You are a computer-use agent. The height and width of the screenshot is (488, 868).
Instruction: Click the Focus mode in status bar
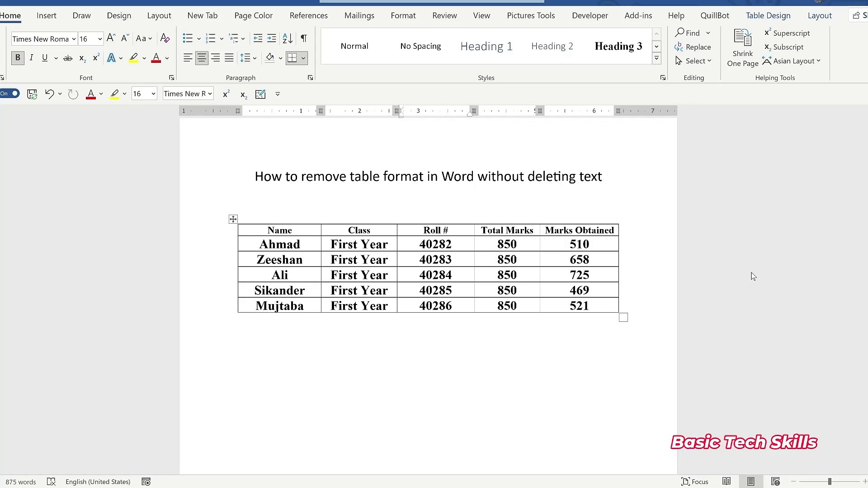pyautogui.click(x=695, y=482)
